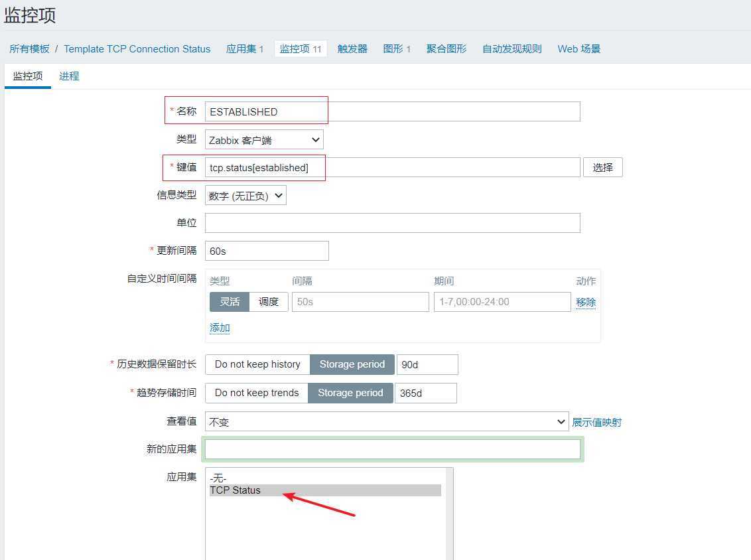Toggle trends to Do not keep trends
751x560 pixels.
[255, 393]
